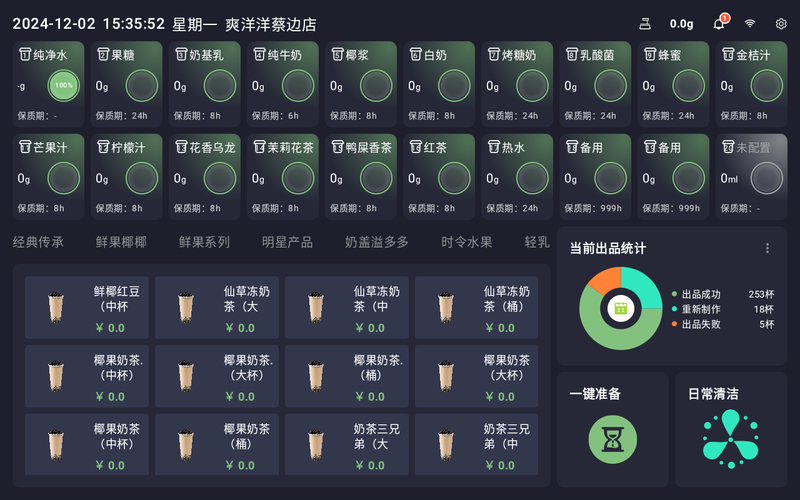Click the grey level gauge of 未配置
This screenshot has height=500, width=800.
pyautogui.click(x=766, y=178)
